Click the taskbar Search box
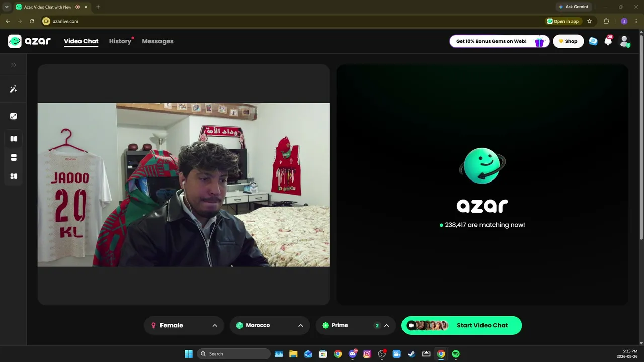644x362 pixels. coord(234,354)
